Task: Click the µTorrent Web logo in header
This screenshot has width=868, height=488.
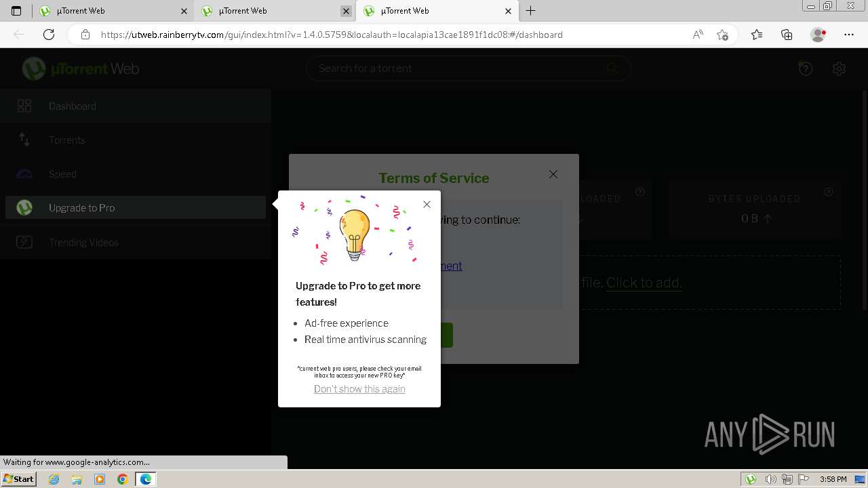Action: pos(81,68)
